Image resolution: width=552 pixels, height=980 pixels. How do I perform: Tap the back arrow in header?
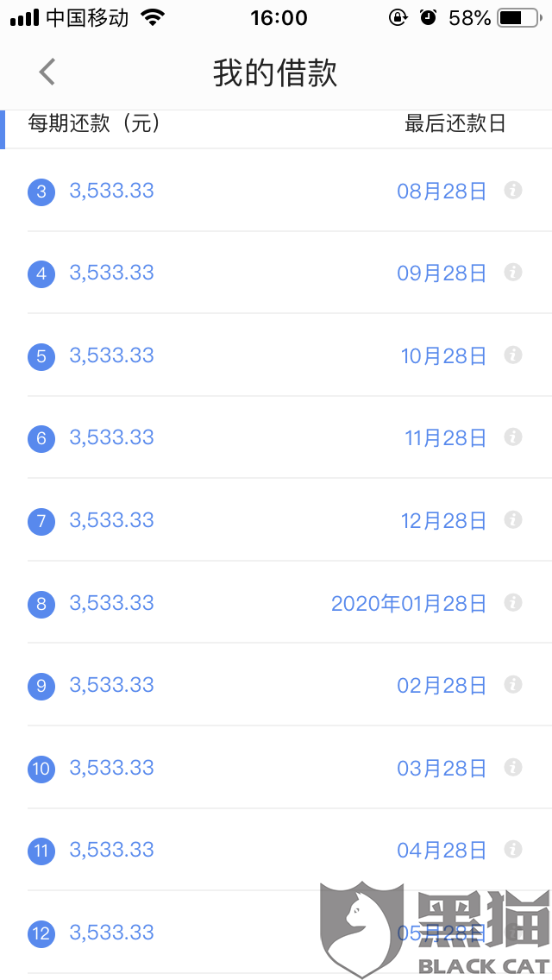[47, 72]
